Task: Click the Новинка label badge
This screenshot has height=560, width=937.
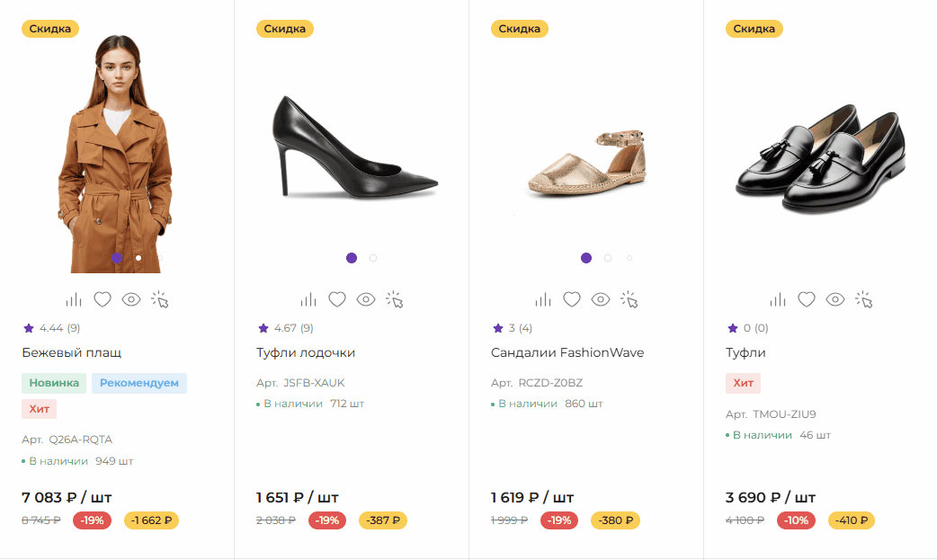Action: point(54,383)
